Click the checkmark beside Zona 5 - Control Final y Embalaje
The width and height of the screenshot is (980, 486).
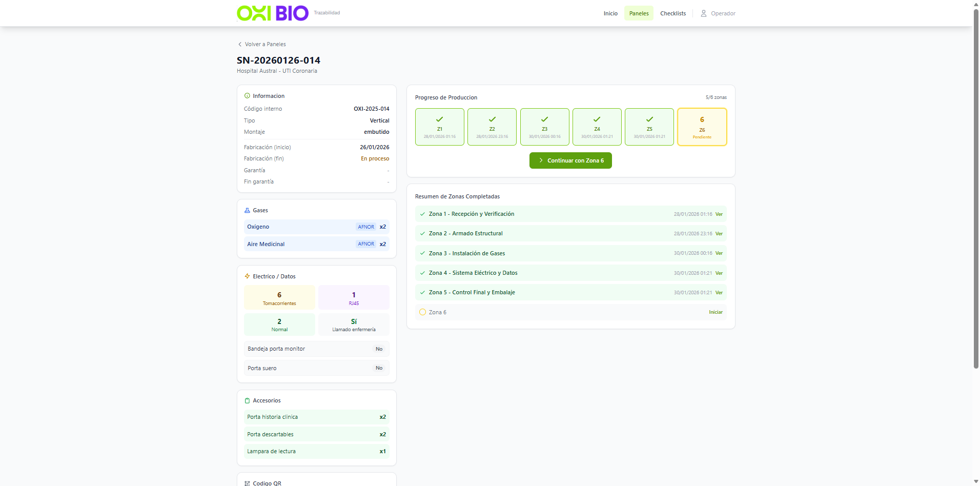click(422, 293)
